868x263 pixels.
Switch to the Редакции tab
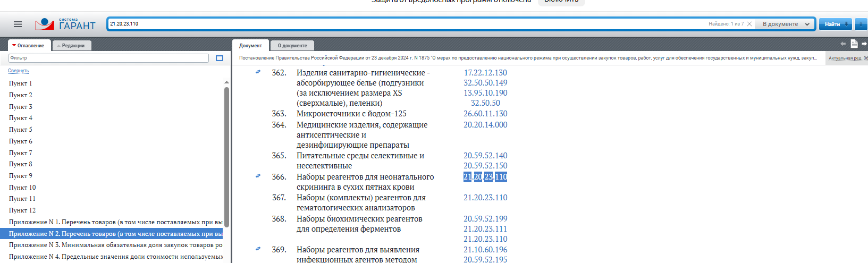coord(72,46)
